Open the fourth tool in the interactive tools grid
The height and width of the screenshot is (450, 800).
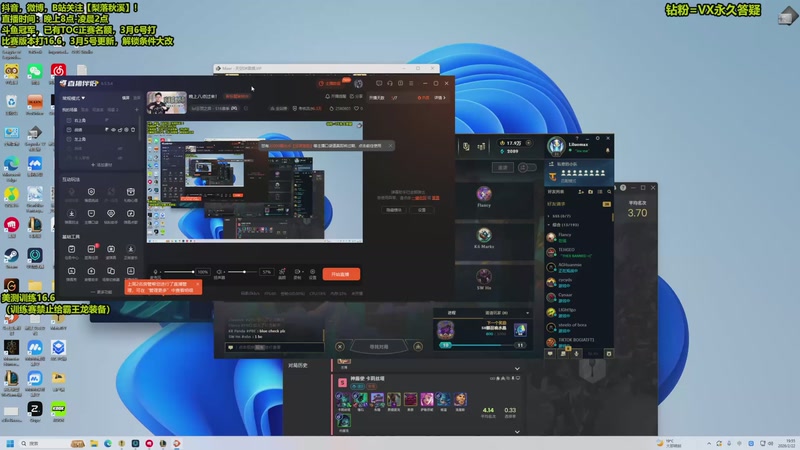(x=131, y=194)
